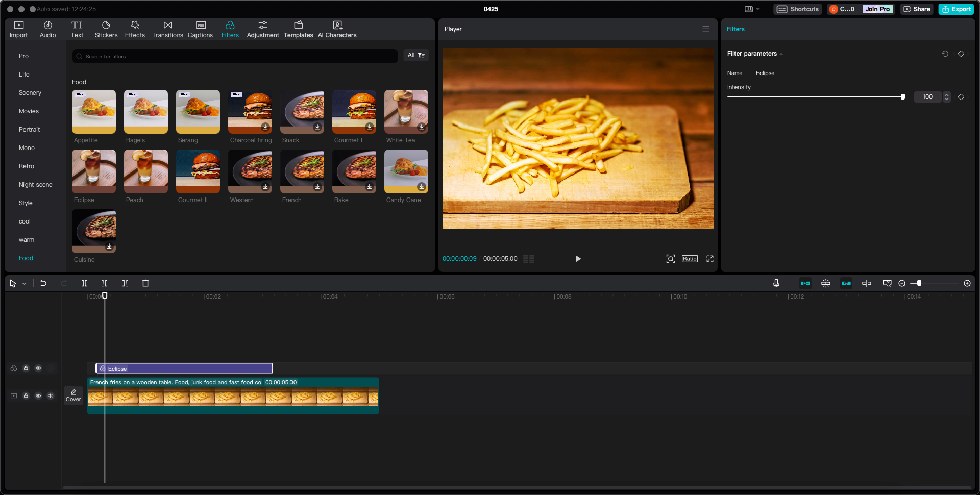This screenshot has width=980, height=495.
Task: Open the filter track type icon
Action: click(14, 368)
